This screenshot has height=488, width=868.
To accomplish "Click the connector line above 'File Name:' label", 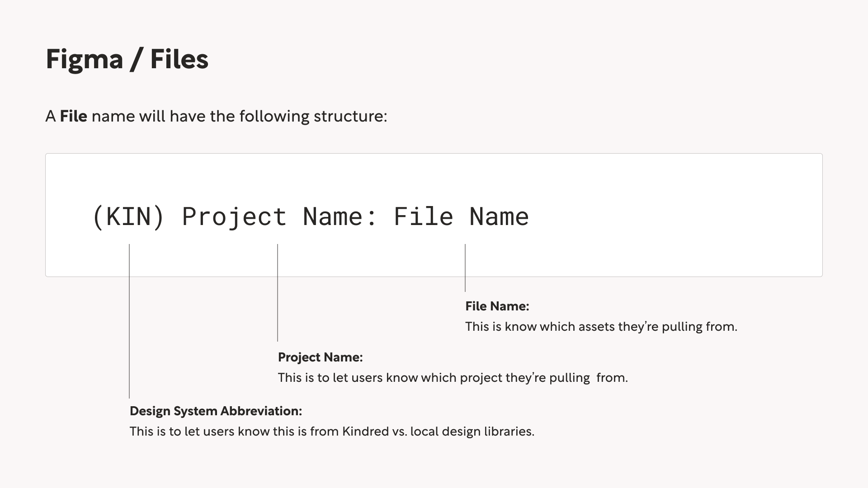I will coord(465,267).
